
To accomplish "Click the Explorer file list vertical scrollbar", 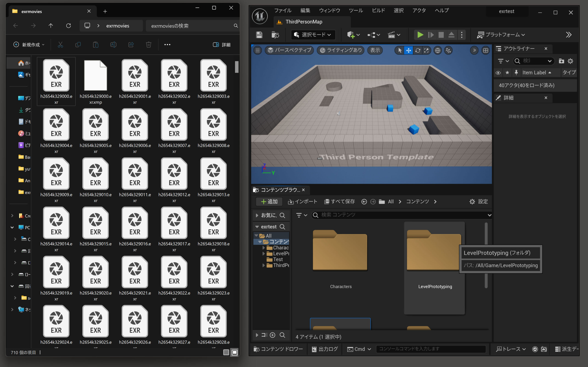I will point(237,67).
